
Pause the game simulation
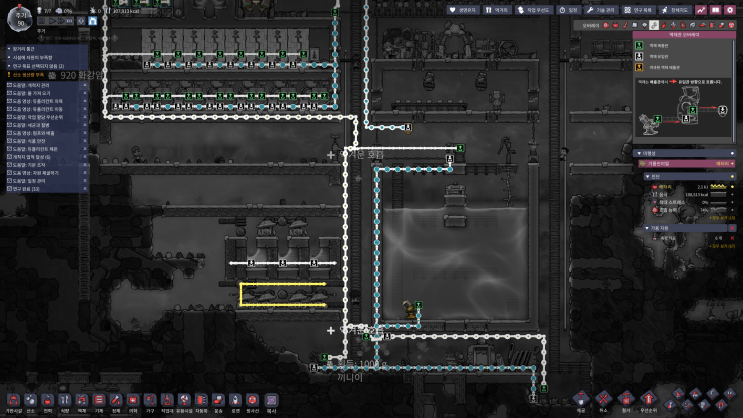[42, 21]
